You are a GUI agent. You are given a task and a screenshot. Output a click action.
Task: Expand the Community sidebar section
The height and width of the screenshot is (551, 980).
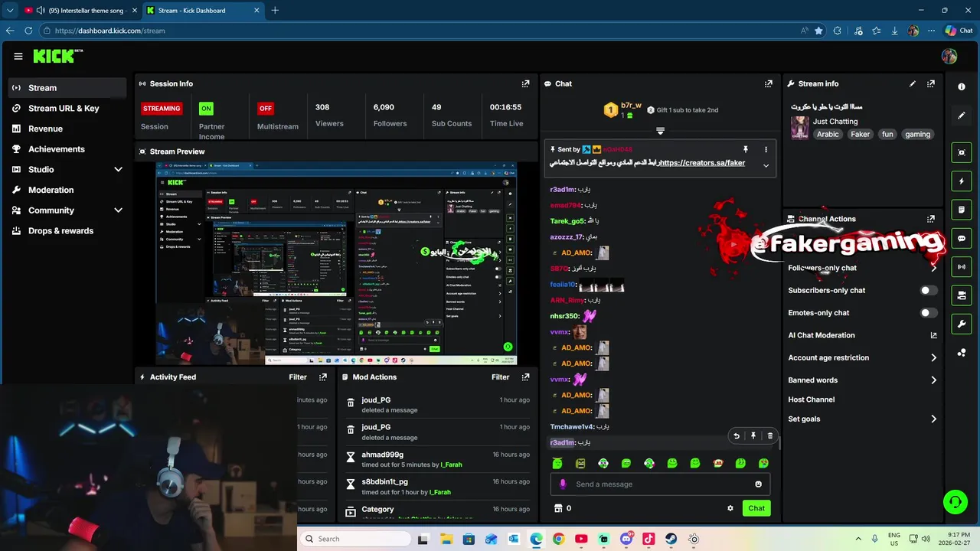pyautogui.click(x=119, y=210)
